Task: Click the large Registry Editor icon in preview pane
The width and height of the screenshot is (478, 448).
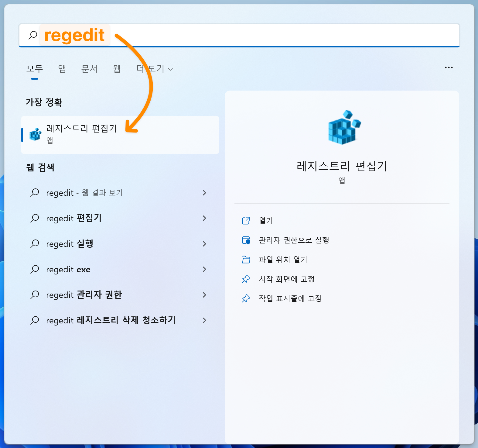Action: [x=344, y=127]
